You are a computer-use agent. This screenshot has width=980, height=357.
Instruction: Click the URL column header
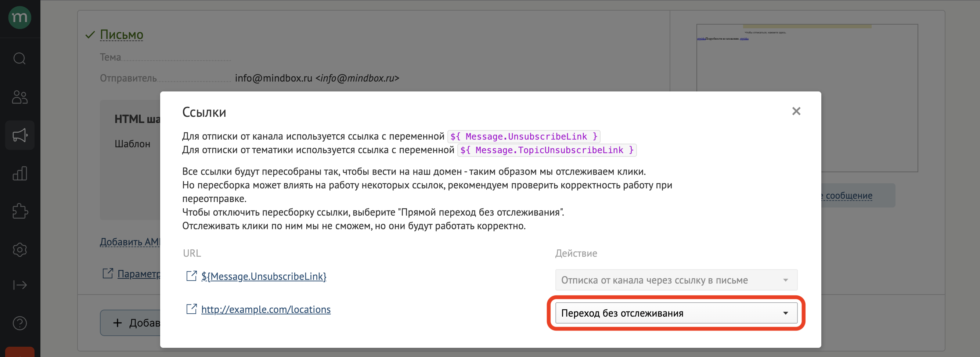coord(192,253)
